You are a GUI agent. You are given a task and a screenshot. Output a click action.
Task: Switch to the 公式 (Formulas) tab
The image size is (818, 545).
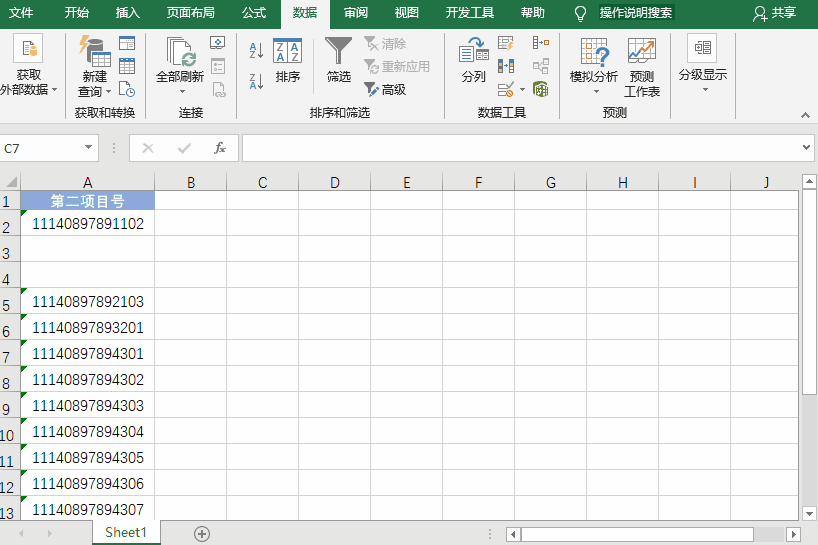[254, 13]
